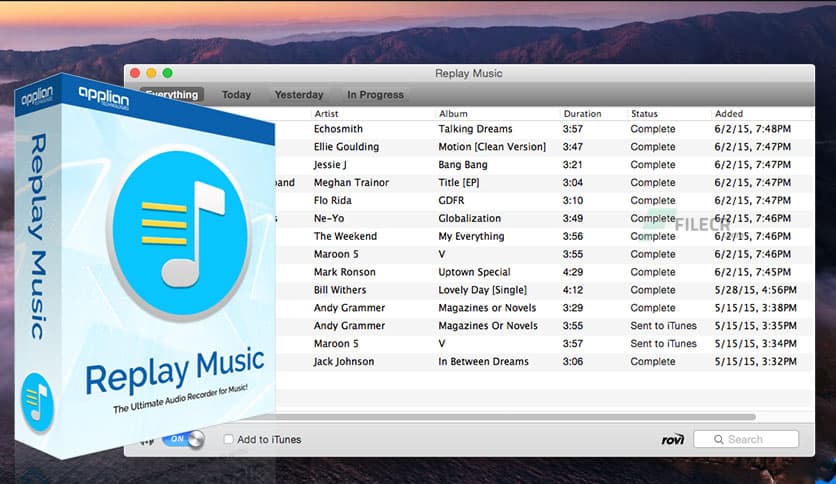Select the Flo Rida row
Image resolution: width=836 pixels, height=484 pixels.
(x=544, y=200)
